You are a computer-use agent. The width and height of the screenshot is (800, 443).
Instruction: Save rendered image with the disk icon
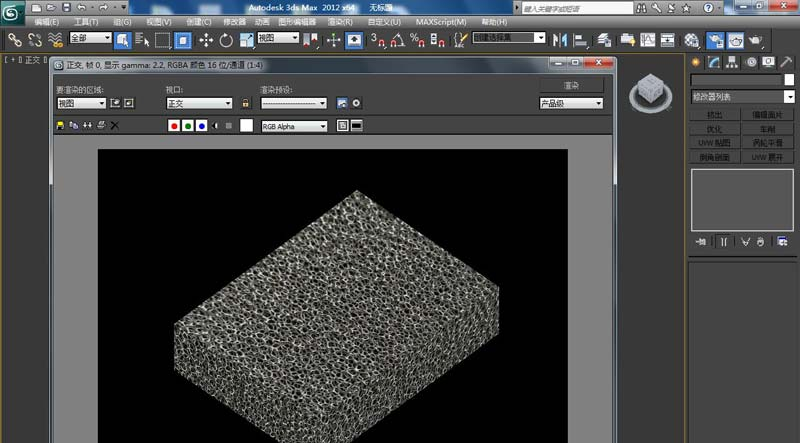(x=60, y=126)
